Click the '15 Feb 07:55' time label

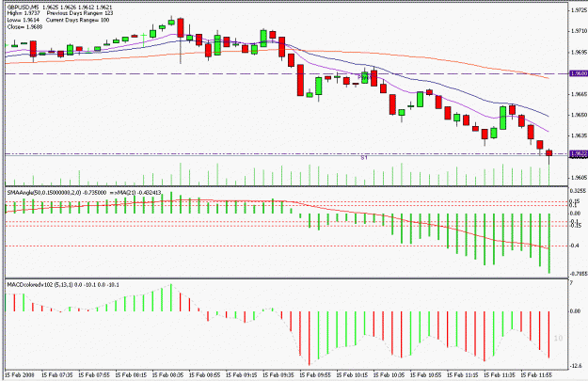pyautogui.click(x=94, y=374)
